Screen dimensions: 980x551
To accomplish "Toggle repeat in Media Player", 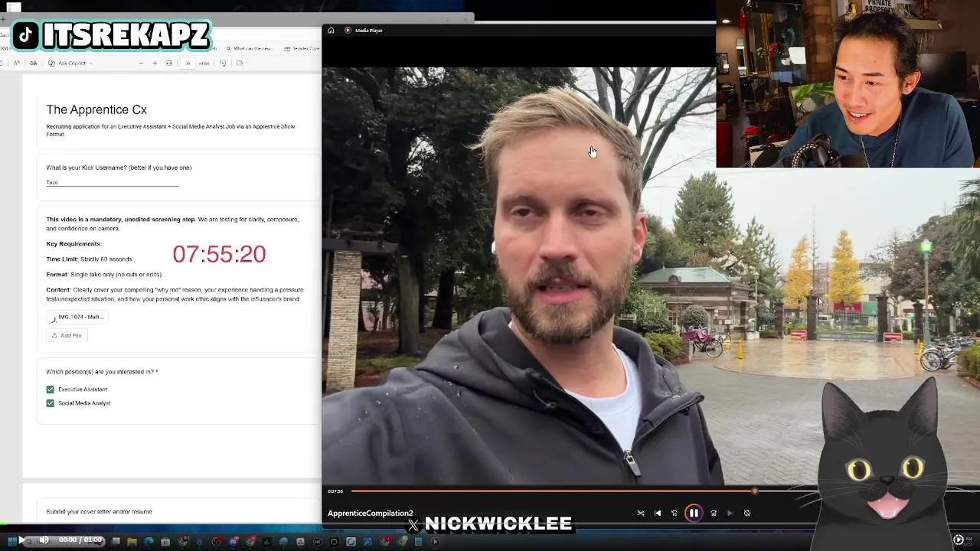I will click(747, 514).
